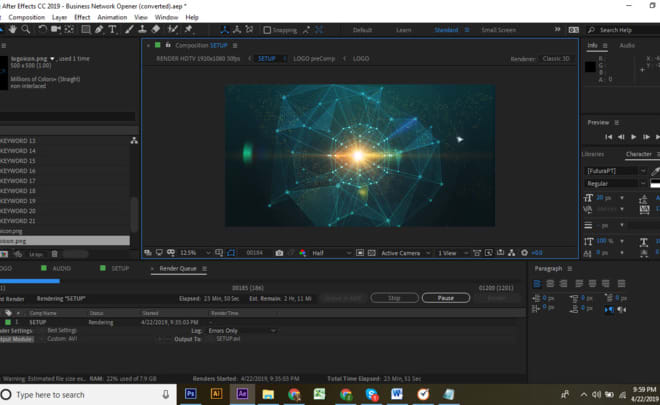Viewport: 660px width, 405px height.
Task: Switch to the AUDIO timeline tab
Action: pyautogui.click(x=61, y=269)
